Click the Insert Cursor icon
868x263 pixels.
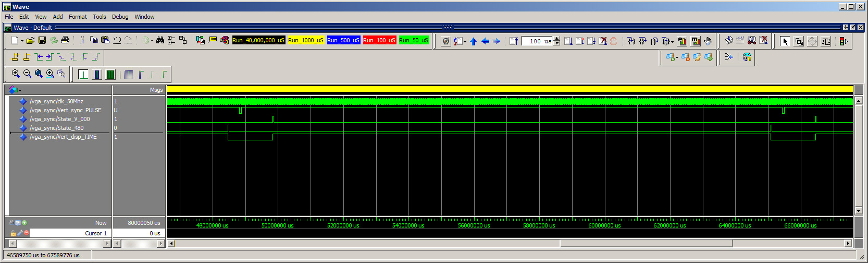point(15,57)
